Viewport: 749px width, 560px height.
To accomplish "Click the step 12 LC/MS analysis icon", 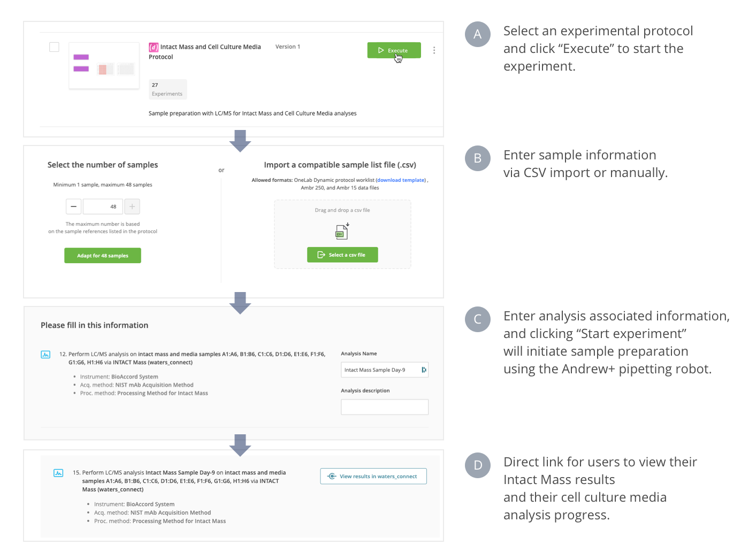I will pyautogui.click(x=45, y=355).
